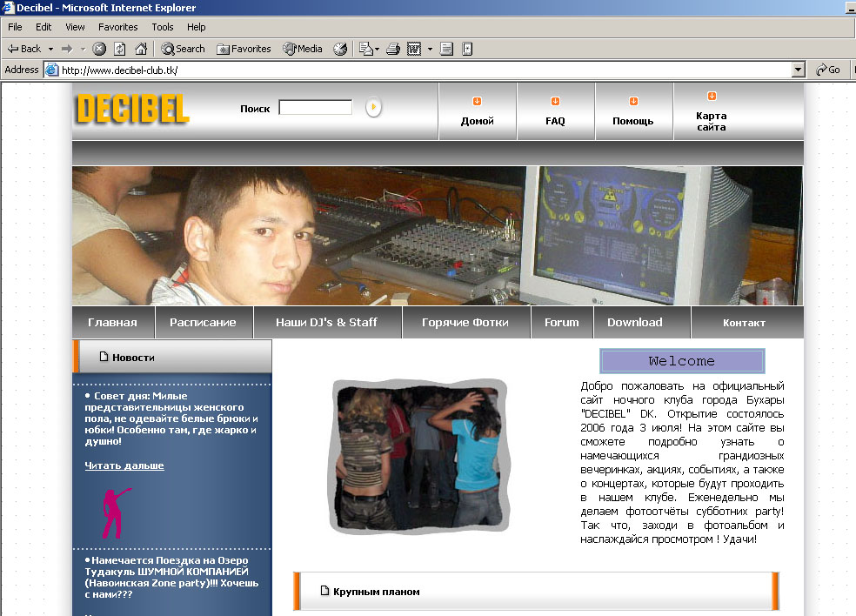856x616 pixels.
Task: Open the File menu
Action: click(16, 27)
